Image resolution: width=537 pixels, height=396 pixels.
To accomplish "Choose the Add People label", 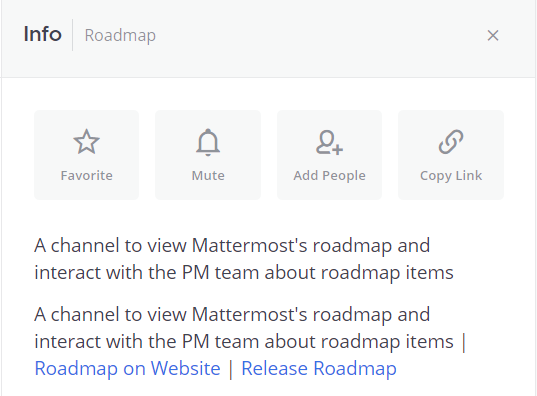I will 329,175.
